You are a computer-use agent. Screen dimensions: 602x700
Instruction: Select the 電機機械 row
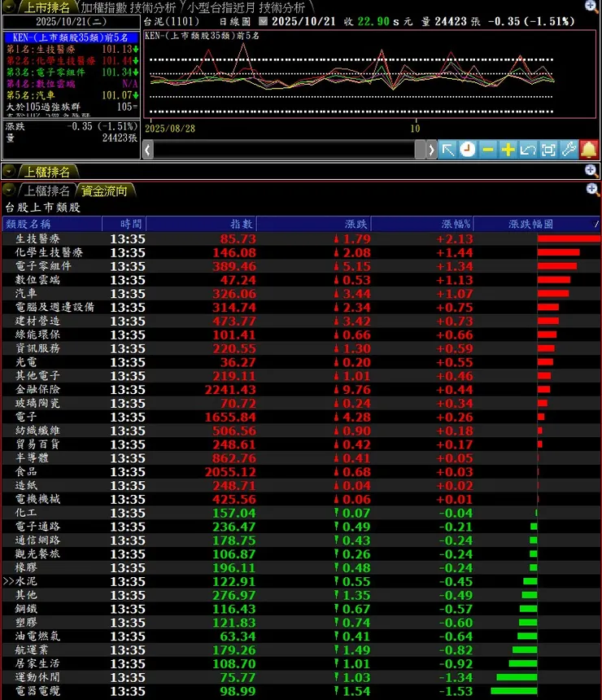(301, 499)
